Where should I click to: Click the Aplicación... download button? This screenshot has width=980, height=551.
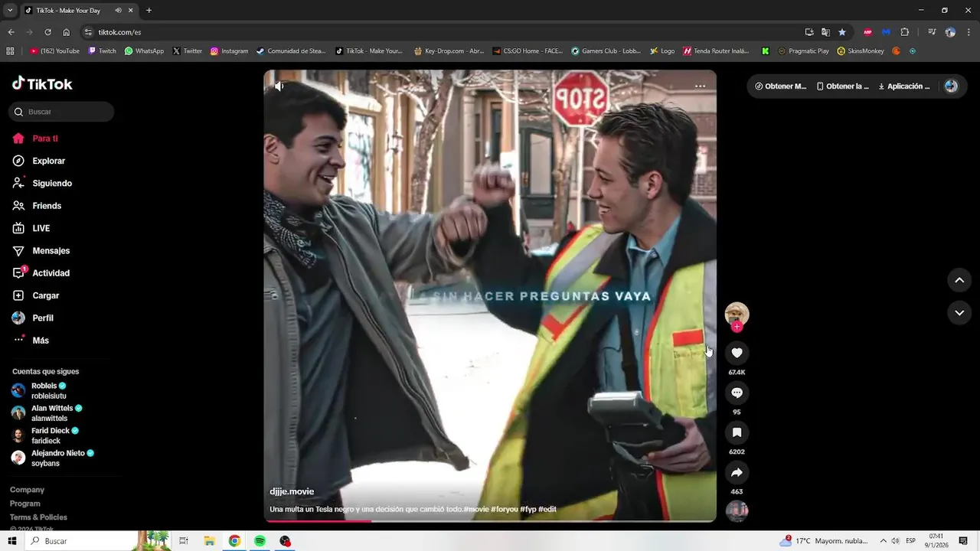[903, 86]
